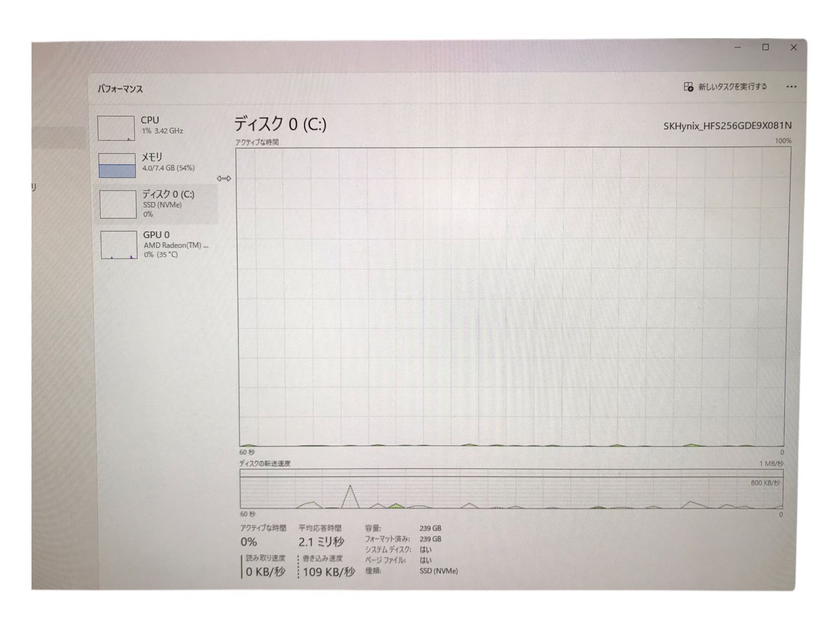Click inside the アクティブな時間 large graph
The image size is (840, 630).
(512, 297)
